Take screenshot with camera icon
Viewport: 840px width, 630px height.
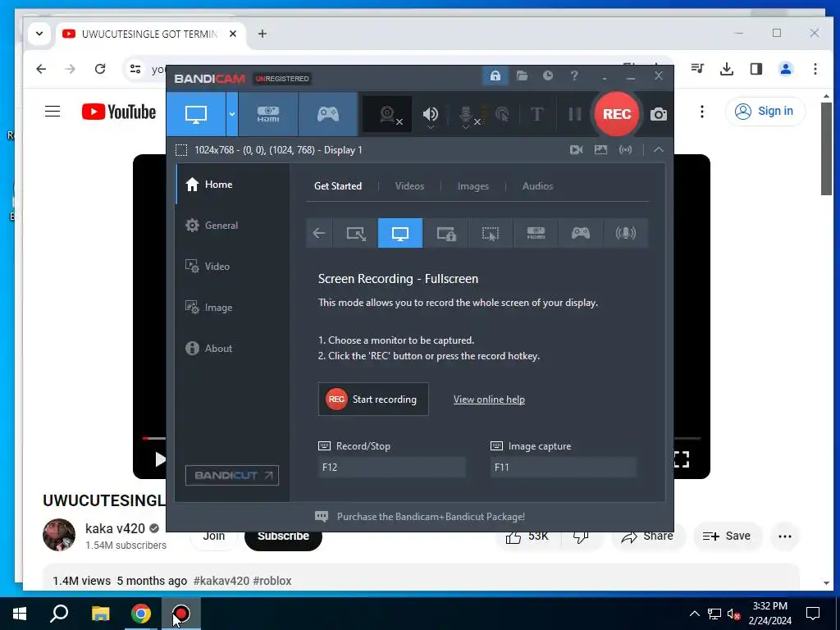[659, 114]
